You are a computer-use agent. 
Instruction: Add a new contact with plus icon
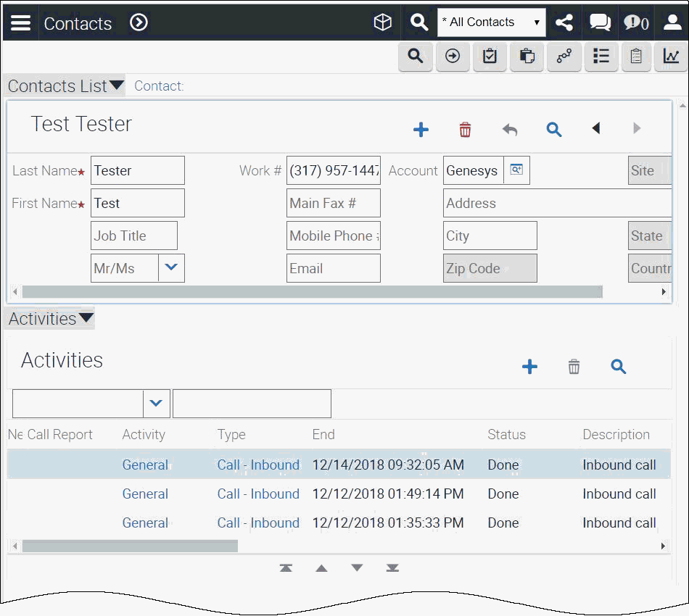pos(421,130)
